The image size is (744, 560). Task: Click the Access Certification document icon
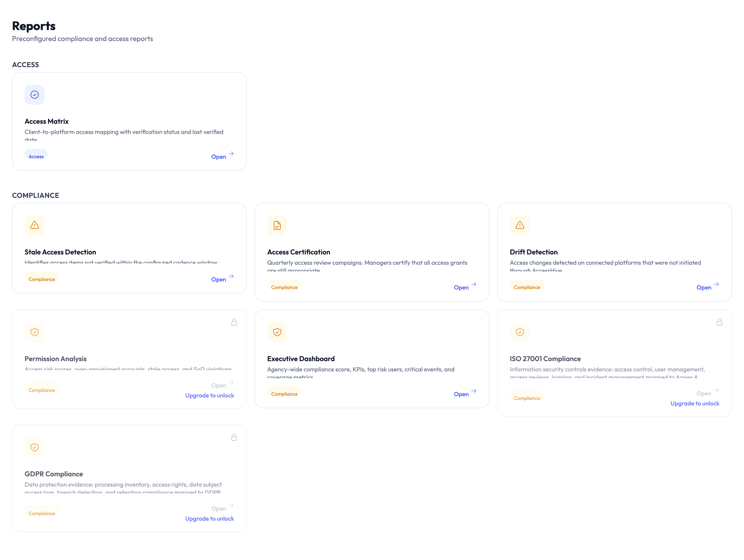277,225
